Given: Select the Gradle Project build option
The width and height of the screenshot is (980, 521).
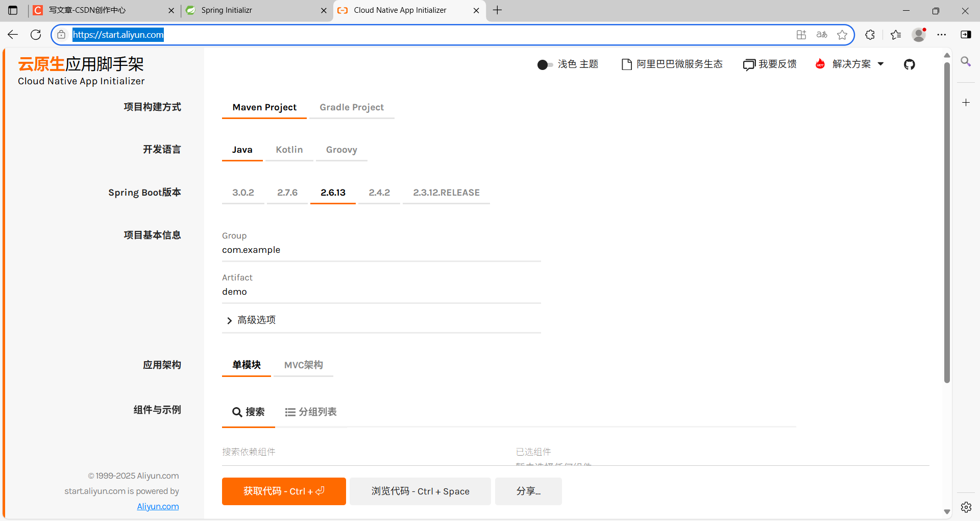Looking at the screenshot, I should pyautogui.click(x=352, y=107).
